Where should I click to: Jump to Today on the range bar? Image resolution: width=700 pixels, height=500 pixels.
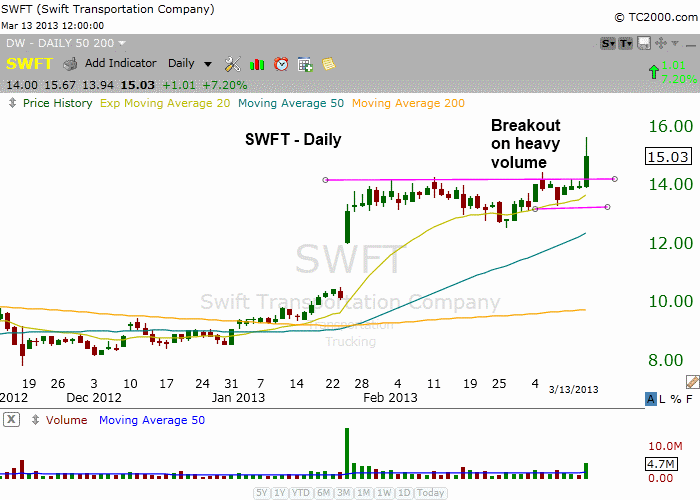(x=430, y=493)
